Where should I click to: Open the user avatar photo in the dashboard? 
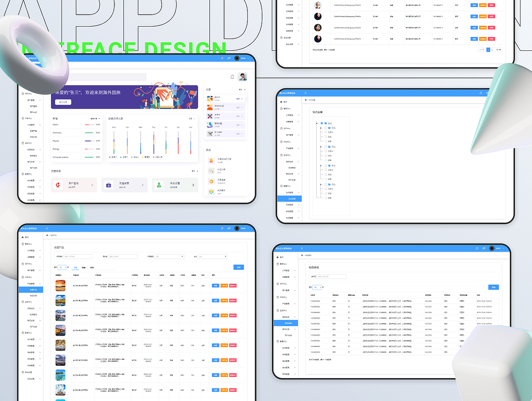(243, 77)
